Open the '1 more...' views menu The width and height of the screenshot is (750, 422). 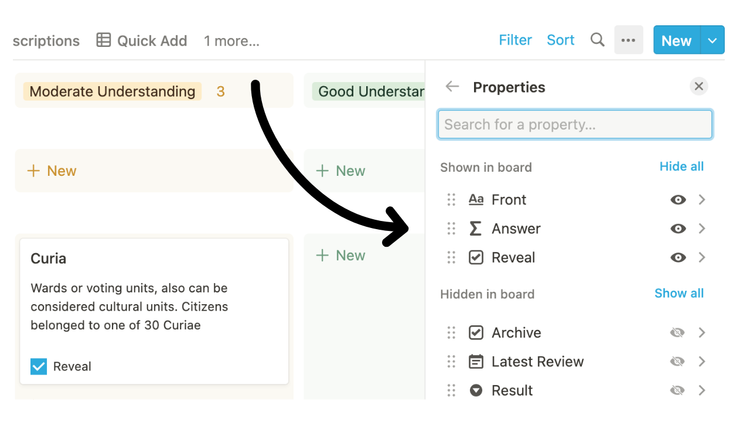231,41
